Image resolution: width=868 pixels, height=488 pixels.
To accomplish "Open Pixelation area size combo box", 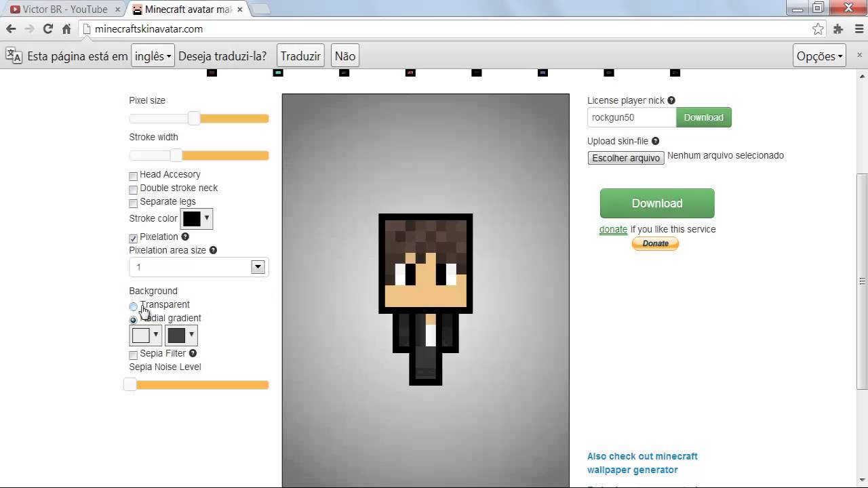I will click(199, 267).
